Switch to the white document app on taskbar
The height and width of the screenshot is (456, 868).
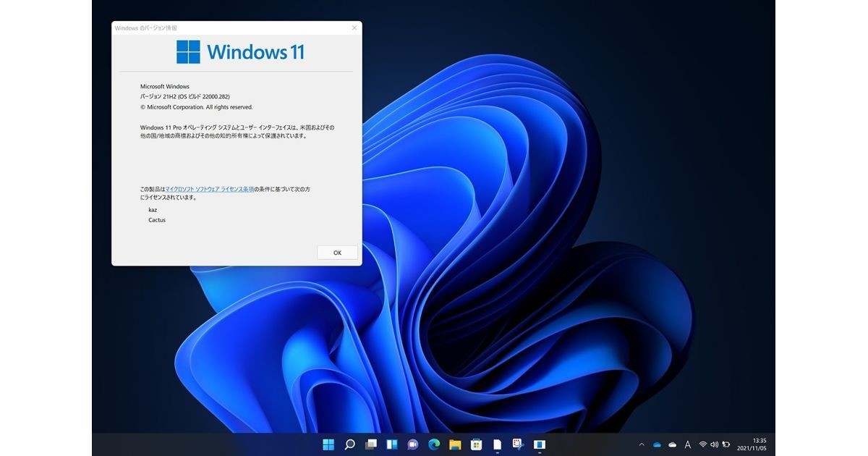(498, 444)
